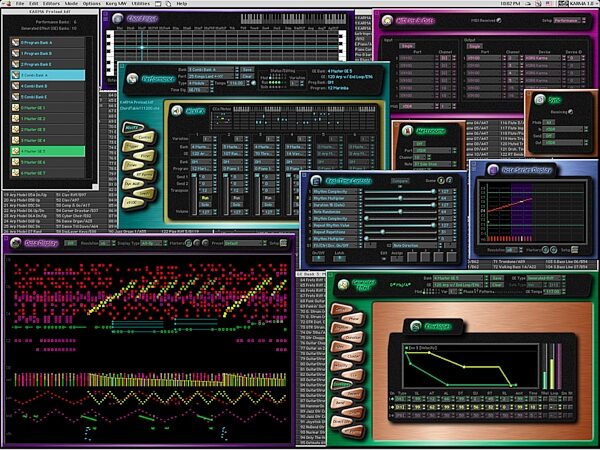Click the Envelopes pill button in Generated Effect editor
600x450 pixels.
click(x=341, y=384)
